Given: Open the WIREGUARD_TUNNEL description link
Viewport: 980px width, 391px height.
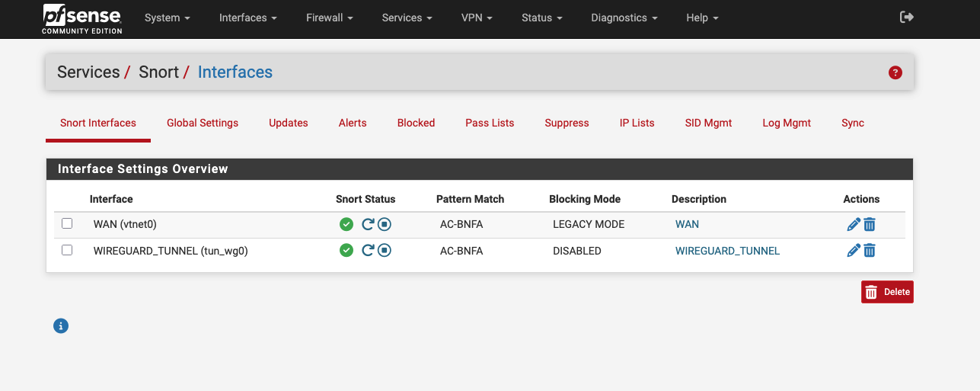Looking at the screenshot, I should [x=727, y=251].
